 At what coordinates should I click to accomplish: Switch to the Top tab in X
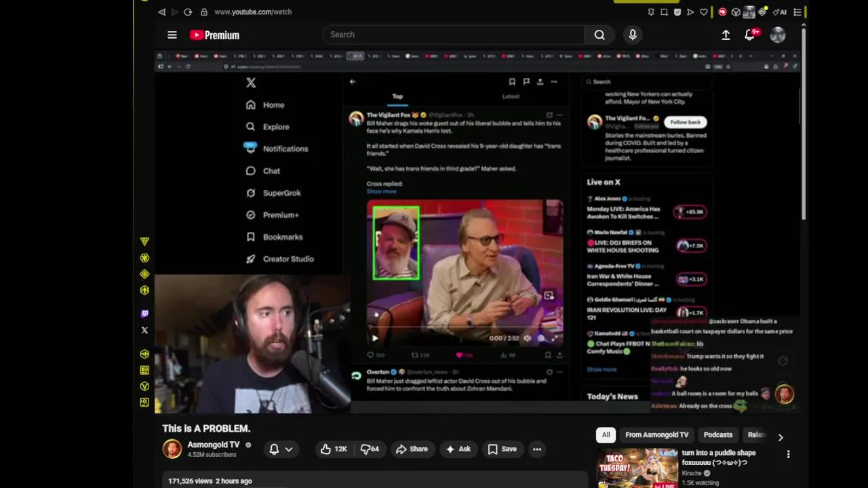(397, 96)
